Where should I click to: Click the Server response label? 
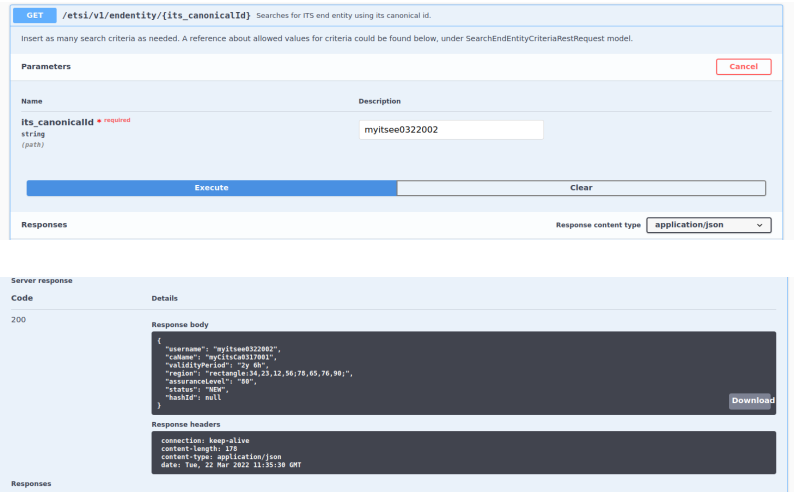click(x=41, y=280)
